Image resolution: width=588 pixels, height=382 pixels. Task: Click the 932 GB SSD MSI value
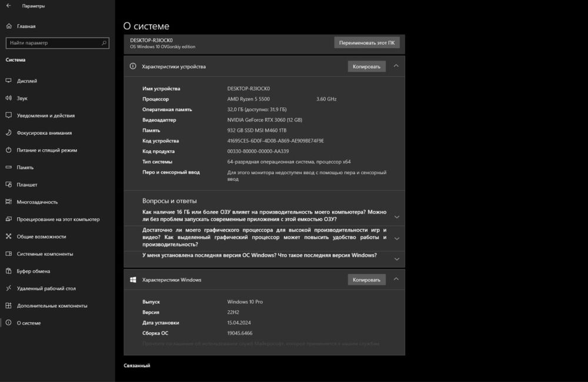pos(257,130)
